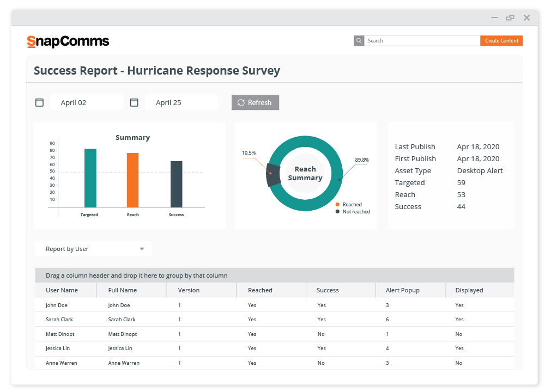
Task: Open the end date calendar icon
Action: 134,102
